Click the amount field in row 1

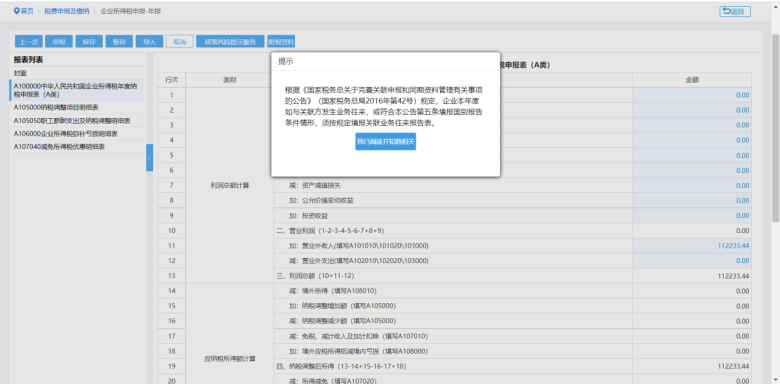click(692, 95)
